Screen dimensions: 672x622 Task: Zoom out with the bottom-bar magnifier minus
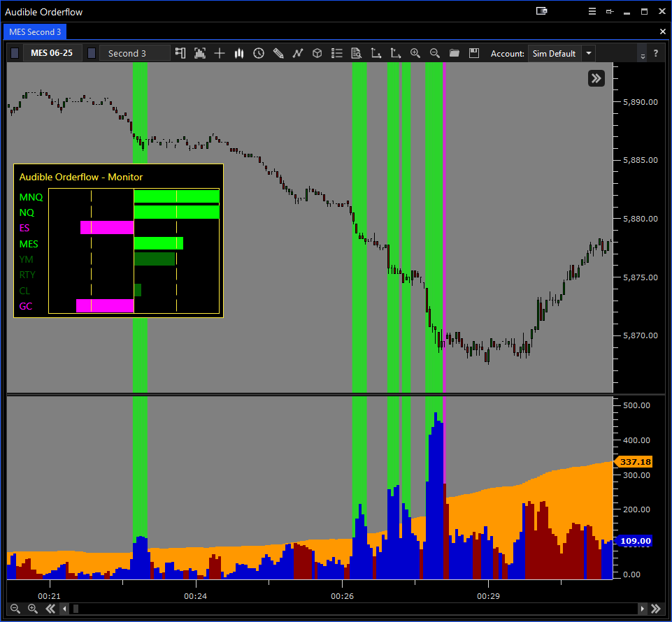(x=15, y=608)
